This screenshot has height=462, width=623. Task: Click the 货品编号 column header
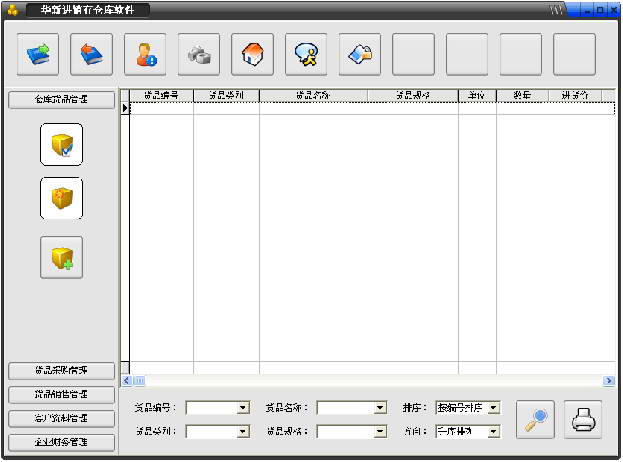[x=161, y=95]
